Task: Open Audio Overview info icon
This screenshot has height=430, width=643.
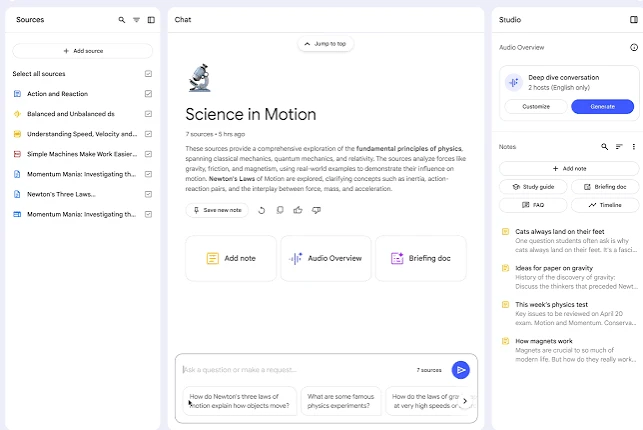Action: click(634, 48)
